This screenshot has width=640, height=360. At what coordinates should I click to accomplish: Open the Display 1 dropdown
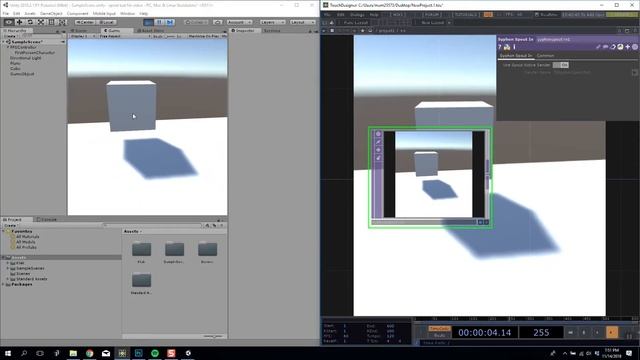click(x=83, y=36)
